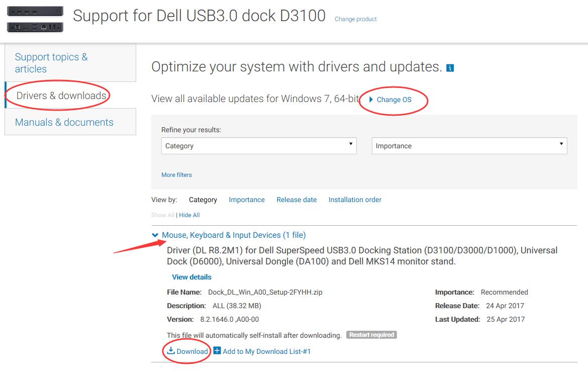Screen dimensions: 588x374
Task: View by Category
Action: click(x=203, y=200)
